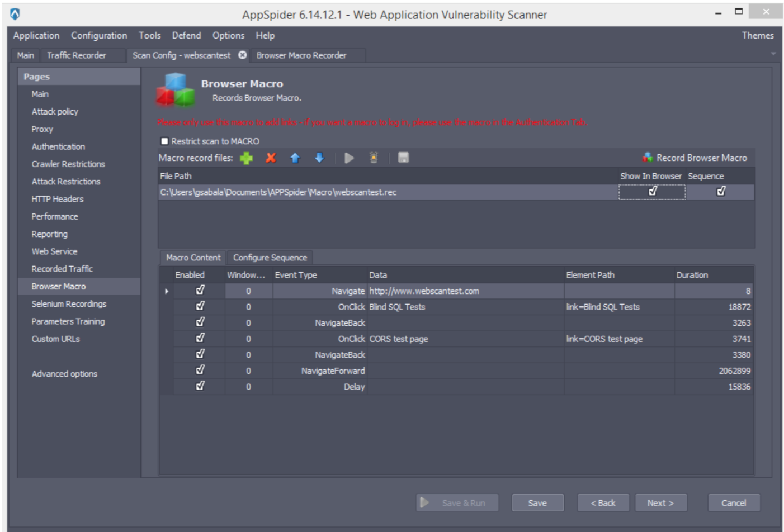Open the Proxy page

click(42, 129)
